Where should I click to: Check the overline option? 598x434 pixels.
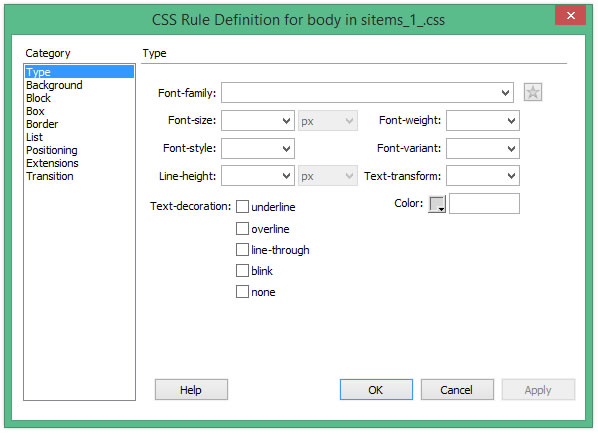pos(242,228)
